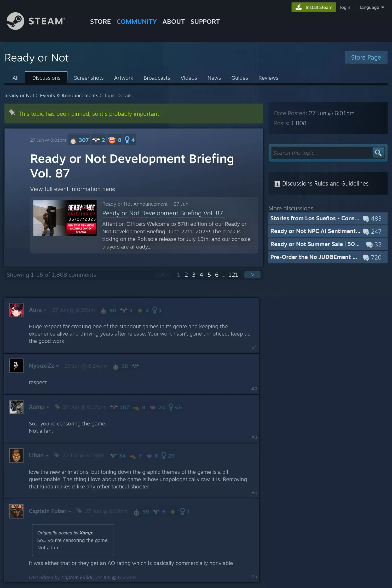This screenshot has width=392, height=588.
Task: Click the download icon in Install Steam button
Action: point(299,7)
